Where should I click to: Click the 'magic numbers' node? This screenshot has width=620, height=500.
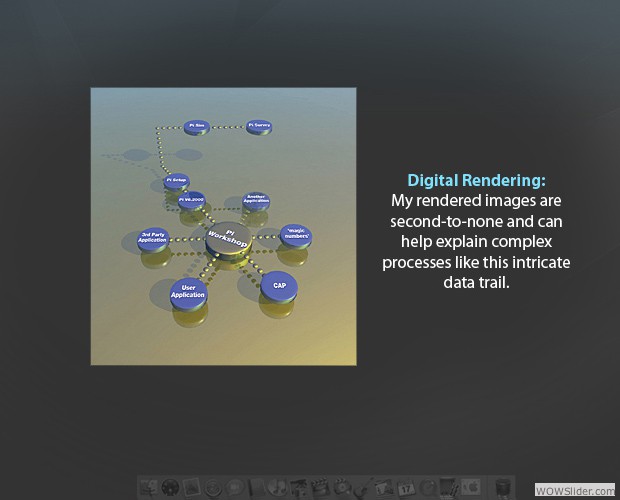coord(297,235)
